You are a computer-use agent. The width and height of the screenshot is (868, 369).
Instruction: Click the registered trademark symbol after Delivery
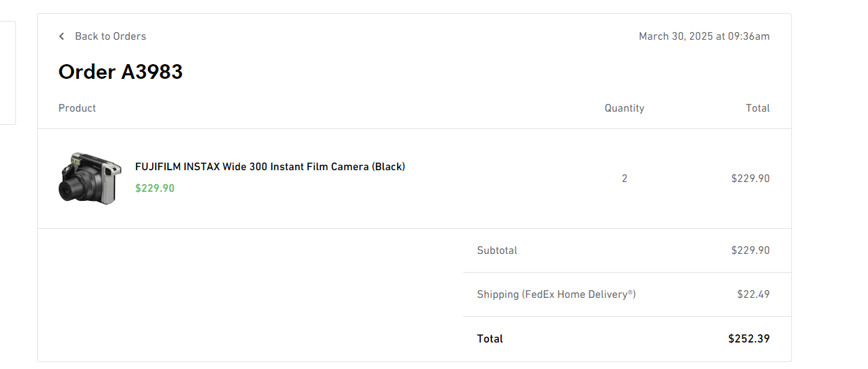631,292
